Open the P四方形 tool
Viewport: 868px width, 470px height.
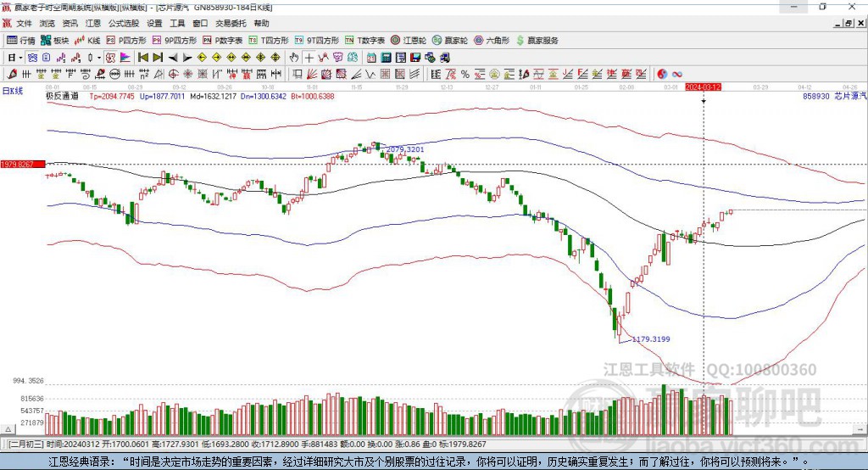click(x=126, y=41)
